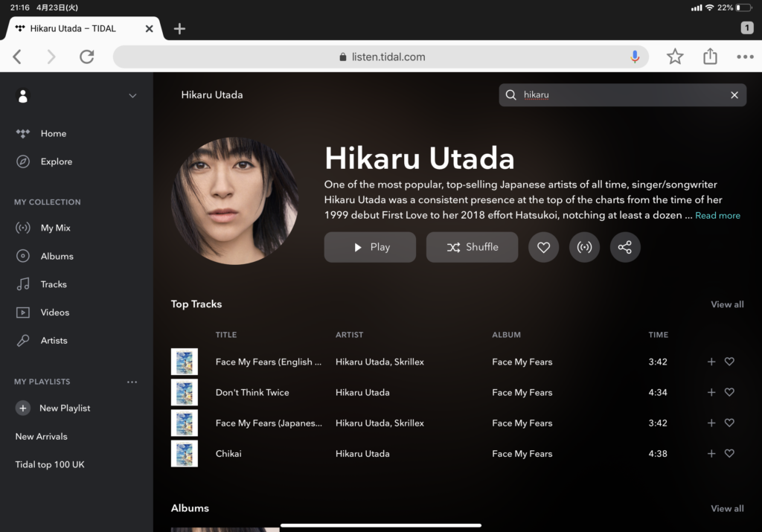
Task: Add Don't Think Twice to playlist
Action: [711, 392]
